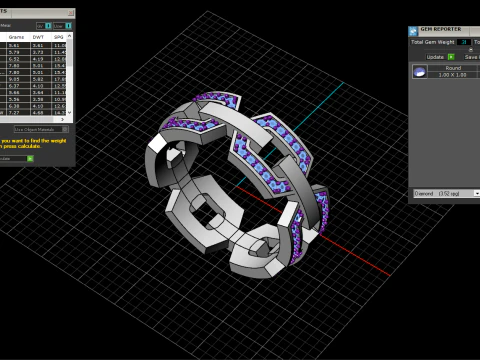Select the round gem thumbnail in Gem Reporter
The image size is (480, 360).
pyautogui.click(x=420, y=71)
